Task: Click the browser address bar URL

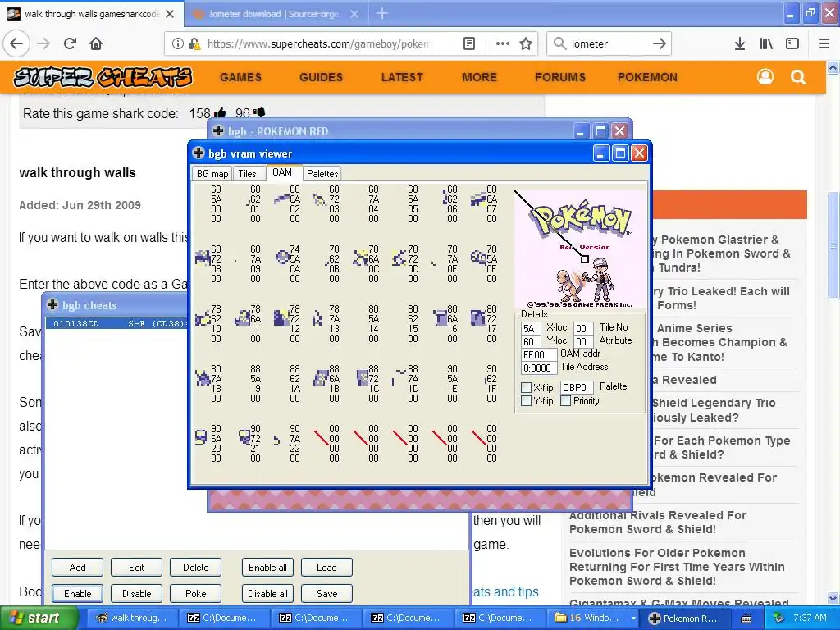Action: pyautogui.click(x=319, y=43)
